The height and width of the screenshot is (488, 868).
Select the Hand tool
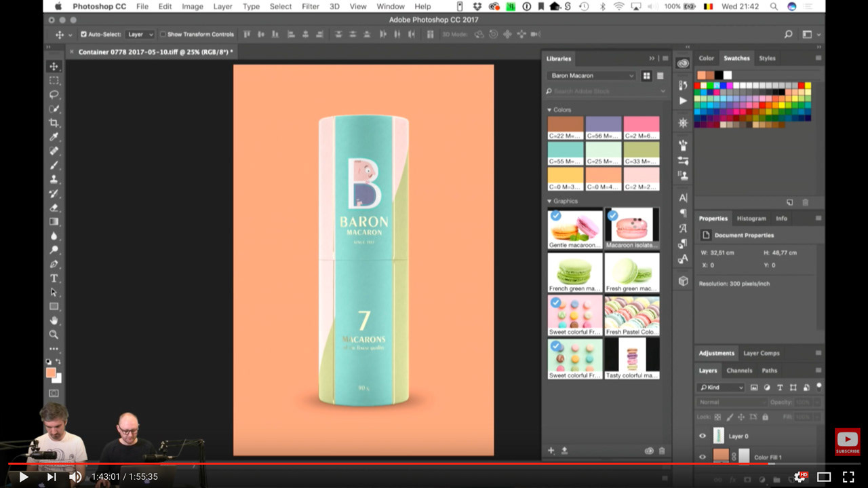[54, 320]
